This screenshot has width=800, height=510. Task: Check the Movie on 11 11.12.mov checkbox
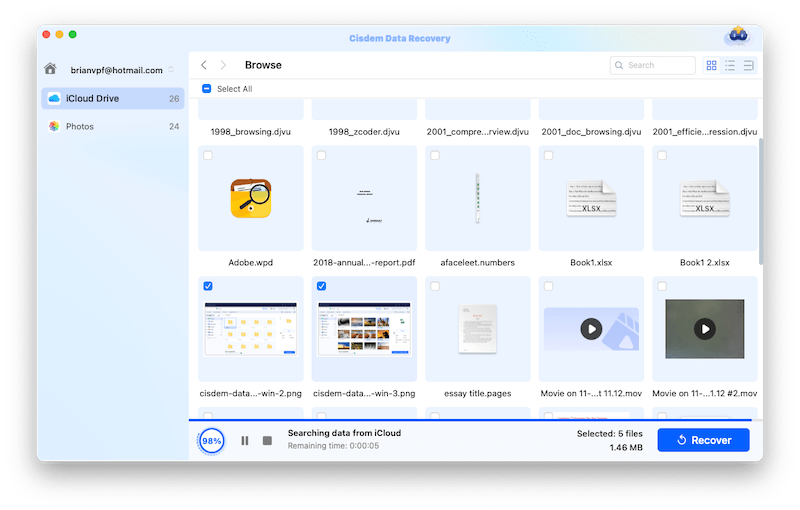coord(548,286)
